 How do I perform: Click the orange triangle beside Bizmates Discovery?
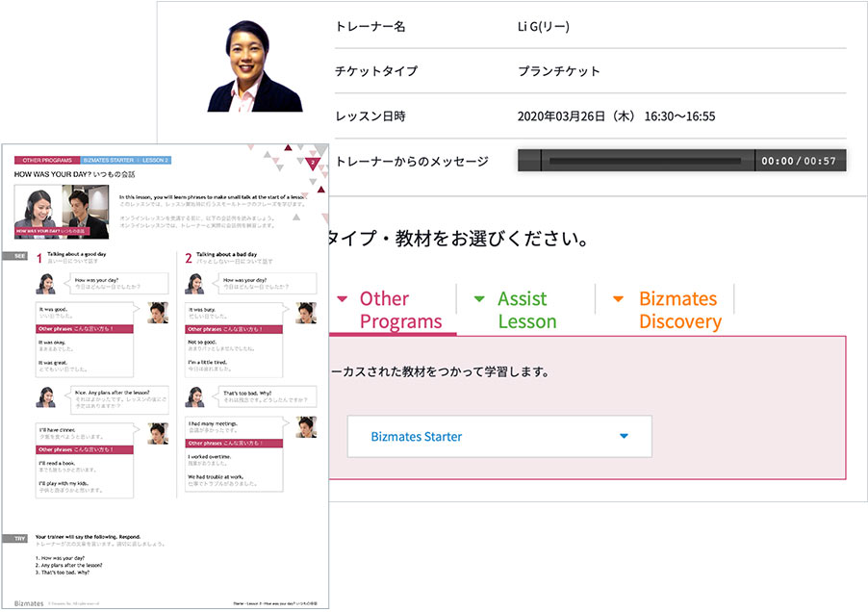tap(618, 298)
